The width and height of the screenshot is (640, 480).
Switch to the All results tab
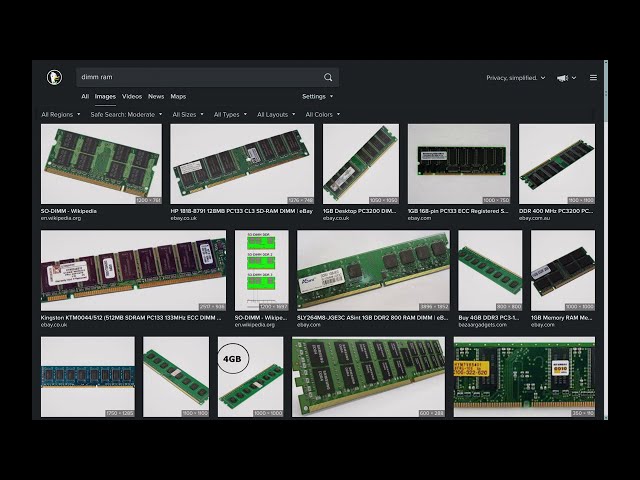pos(85,96)
